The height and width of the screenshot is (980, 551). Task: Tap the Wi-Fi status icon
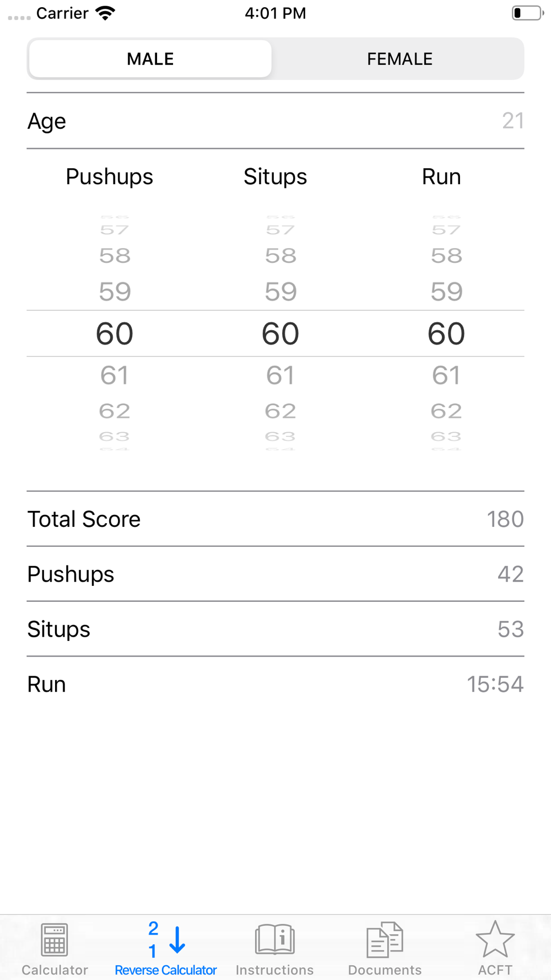[105, 13]
